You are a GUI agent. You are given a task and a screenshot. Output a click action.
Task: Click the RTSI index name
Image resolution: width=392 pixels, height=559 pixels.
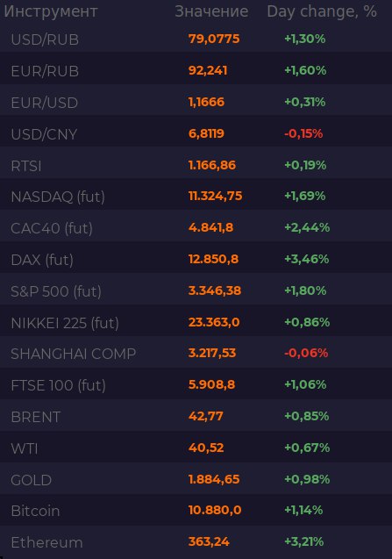pyautogui.click(x=26, y=166)
